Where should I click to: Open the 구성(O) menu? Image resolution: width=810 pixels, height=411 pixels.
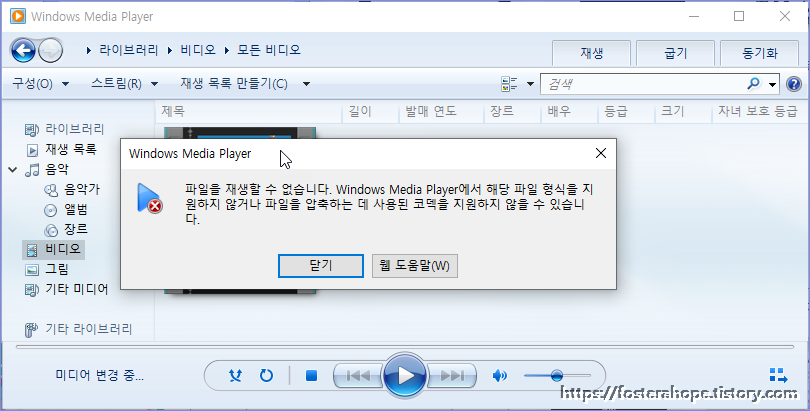click(x=40, y=84)
